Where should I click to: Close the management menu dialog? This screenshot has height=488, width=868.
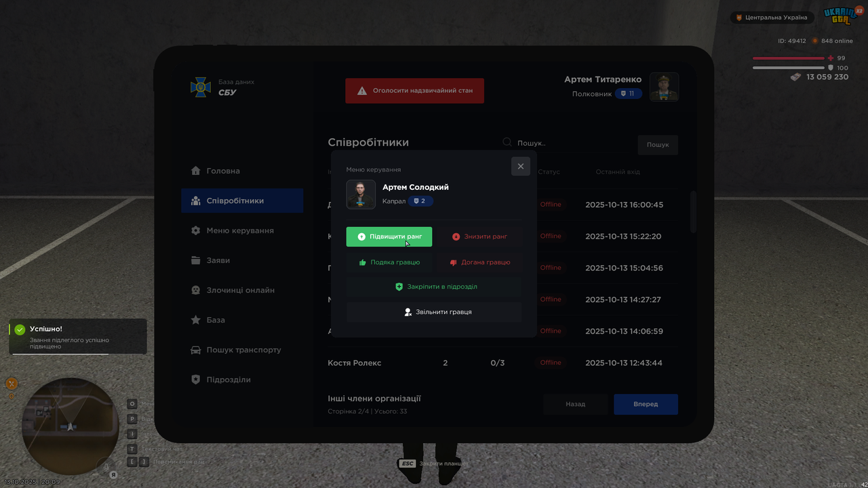[x=521, y=166]
